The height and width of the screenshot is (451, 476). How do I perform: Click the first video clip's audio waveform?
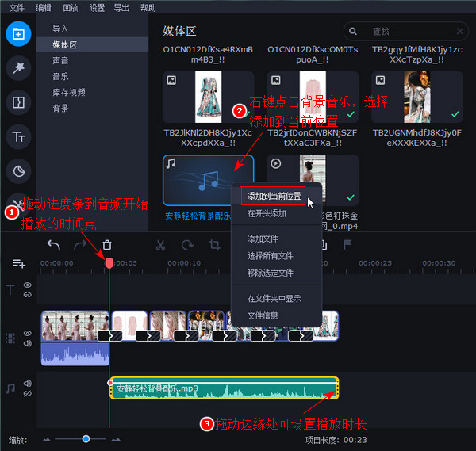point(75,354)
